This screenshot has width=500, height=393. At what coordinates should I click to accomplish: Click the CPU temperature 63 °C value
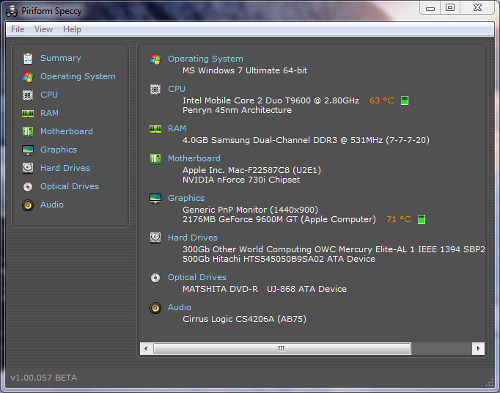point(382,100)
